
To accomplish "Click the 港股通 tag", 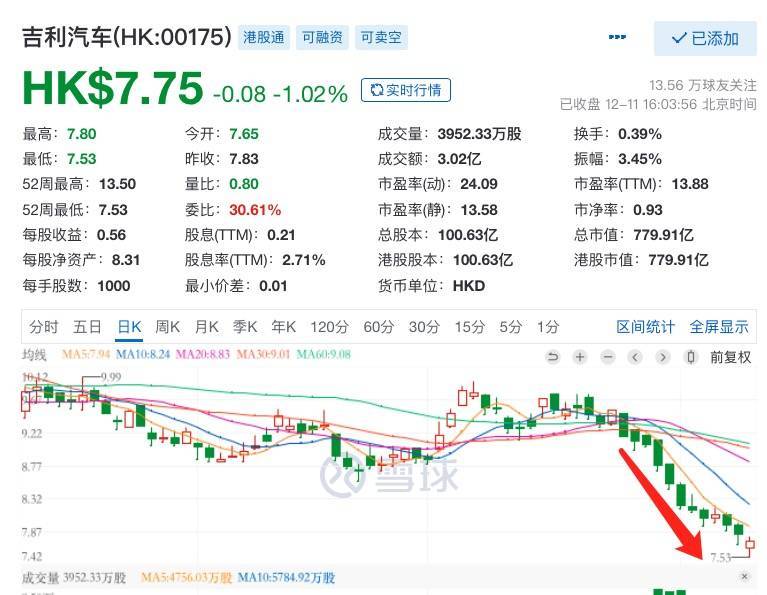I will pyautogui.click(x=264, y=38).
